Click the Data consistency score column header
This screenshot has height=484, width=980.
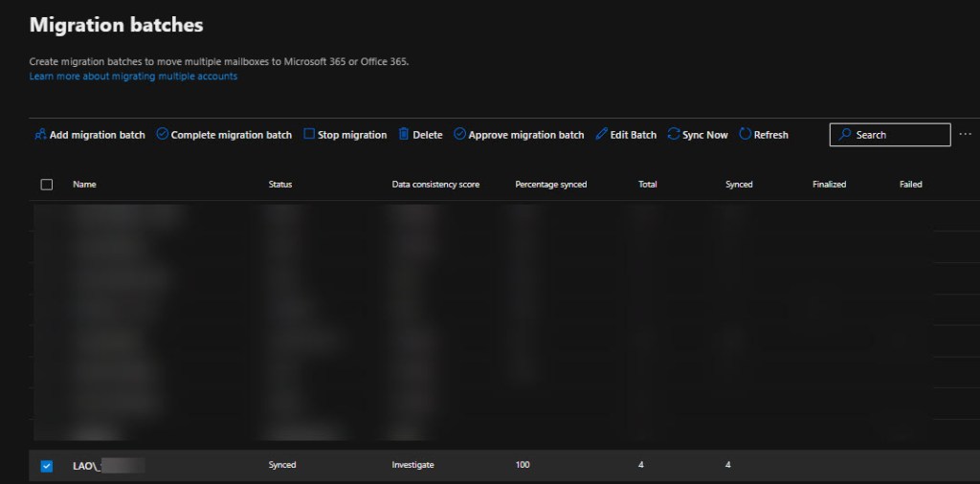pyautogui.click(x=435, y=185)
